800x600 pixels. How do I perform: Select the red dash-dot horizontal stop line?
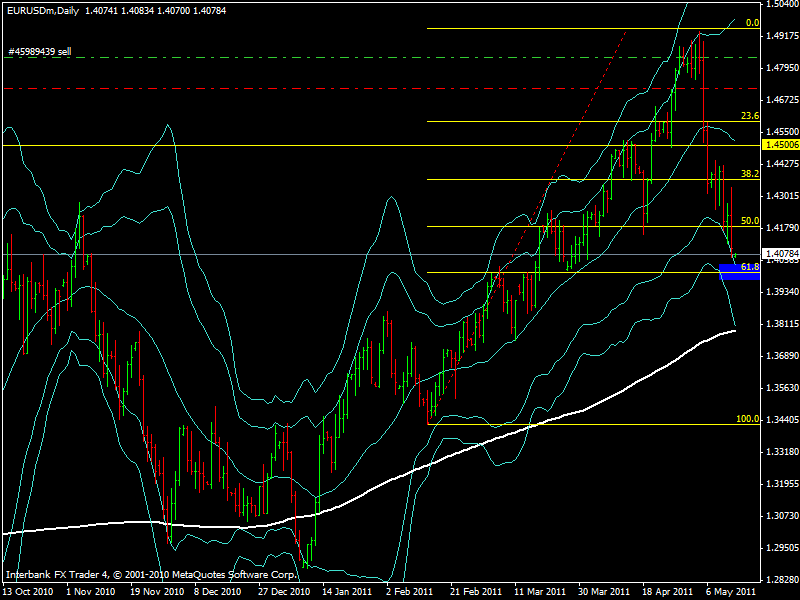[x=300, y=89]
